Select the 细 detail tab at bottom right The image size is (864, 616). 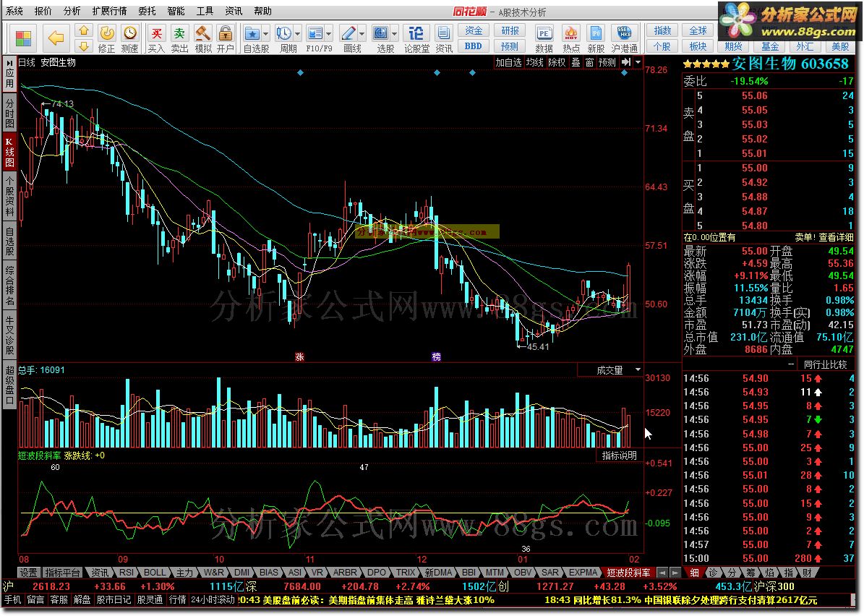(x=694, y=573)
